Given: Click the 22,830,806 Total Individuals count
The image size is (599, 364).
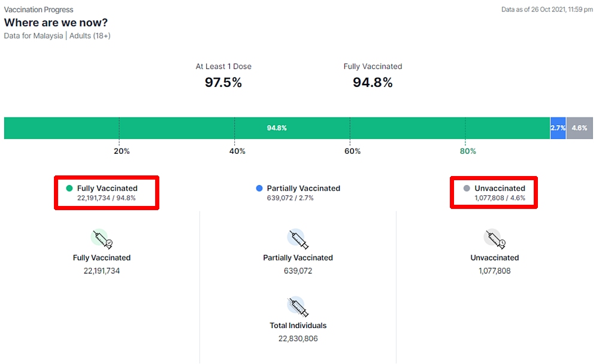Looking at the screenshot, I should point(298,339).
